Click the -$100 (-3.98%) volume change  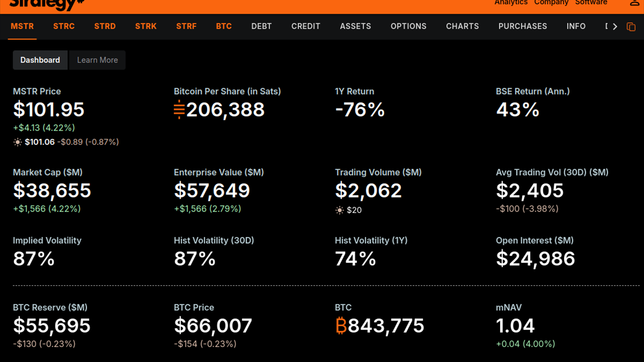pos(527,209)
